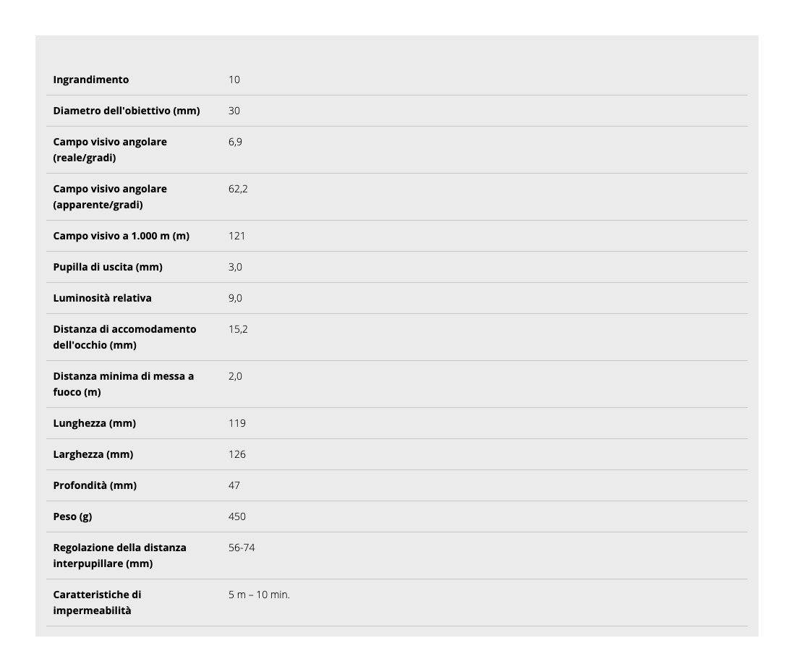Click the interpupillary range 56-74

pyautogui.click(x=242, y=548)
